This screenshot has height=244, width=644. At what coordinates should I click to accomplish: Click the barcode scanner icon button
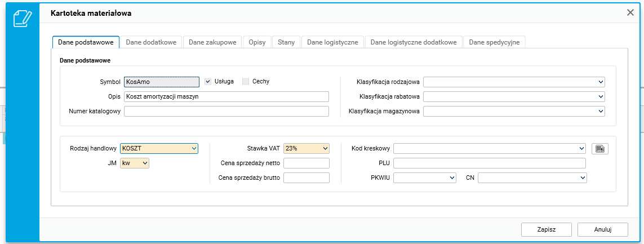pos(600,149)
